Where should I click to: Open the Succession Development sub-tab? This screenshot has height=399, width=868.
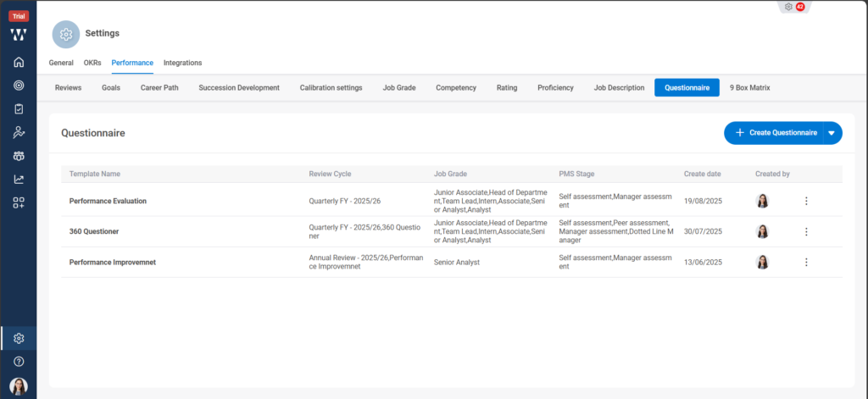coord(239,88)
